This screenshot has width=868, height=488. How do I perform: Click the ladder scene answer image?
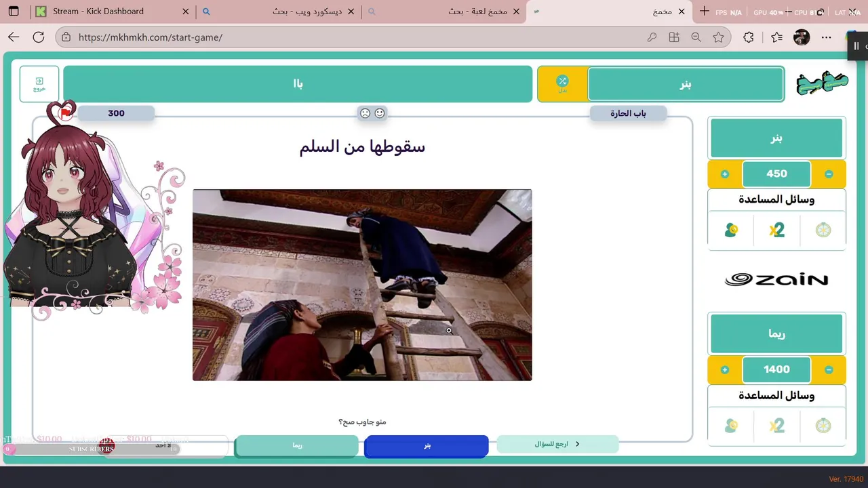[362, 285]
